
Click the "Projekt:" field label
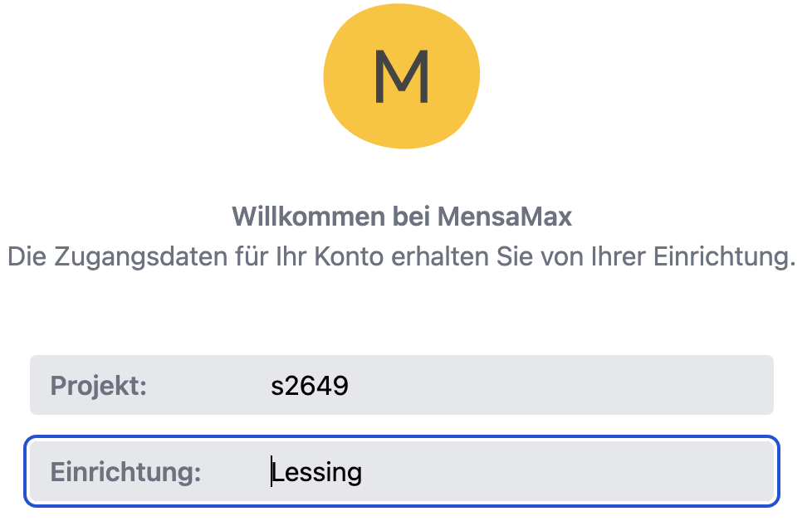[98, 386]
